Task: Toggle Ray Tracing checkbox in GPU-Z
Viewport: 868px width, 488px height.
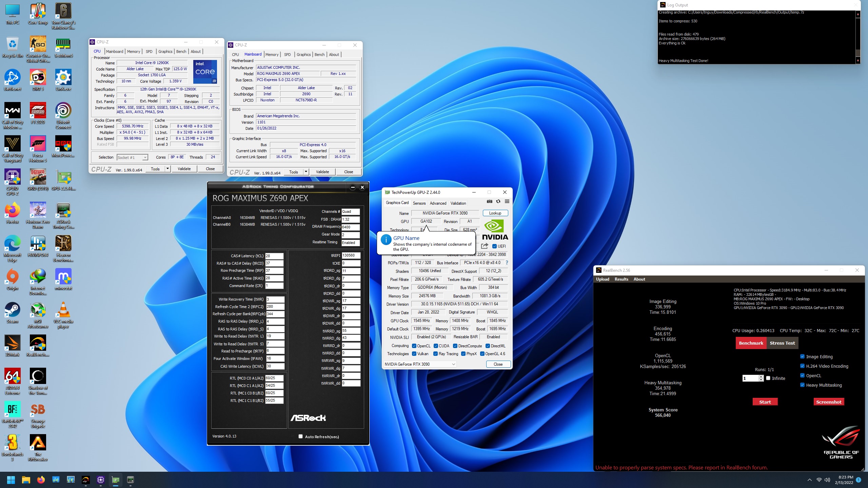Action: (435, 354)
